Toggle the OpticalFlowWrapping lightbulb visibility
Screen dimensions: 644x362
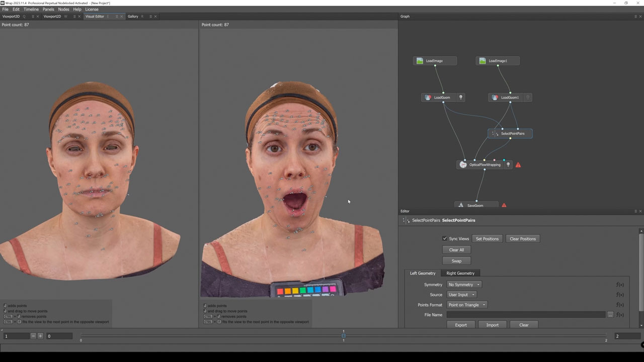click(508, 165)
